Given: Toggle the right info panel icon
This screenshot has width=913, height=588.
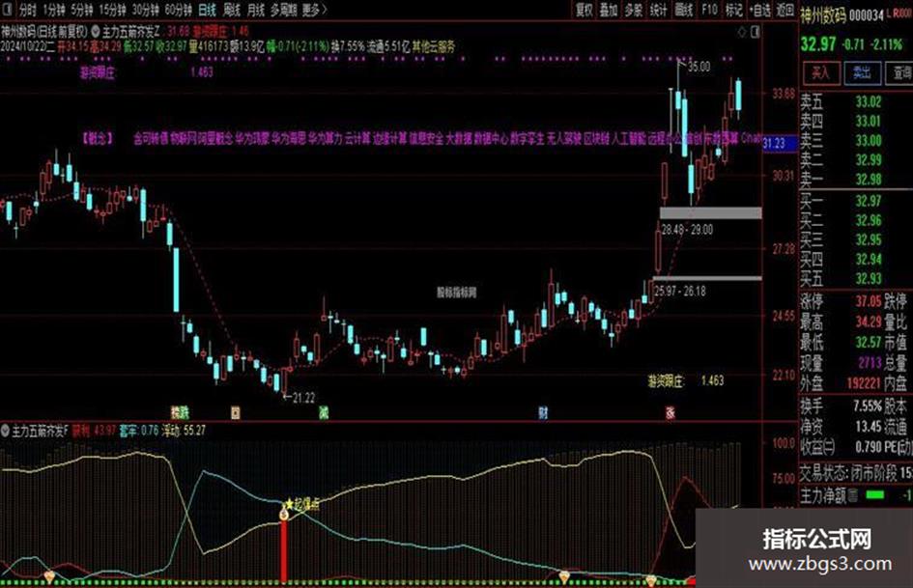Looking at the screenshot, I should pos(756,32).
